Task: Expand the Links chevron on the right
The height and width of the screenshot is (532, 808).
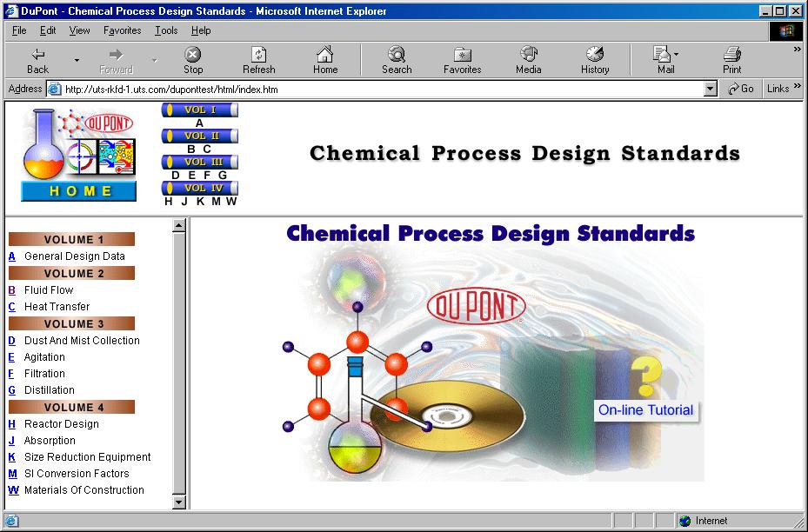Action: (x=798, y=88)
